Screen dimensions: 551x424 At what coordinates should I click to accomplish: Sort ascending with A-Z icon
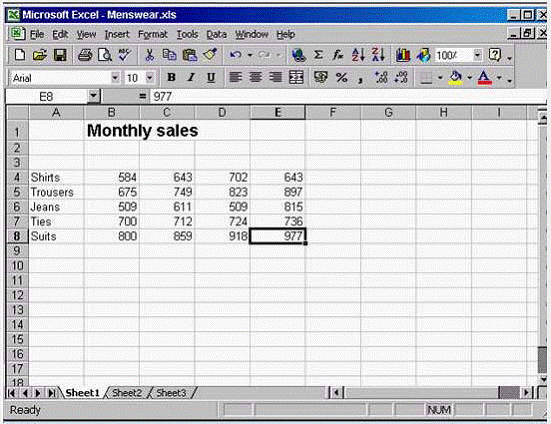tap(358, 55)
